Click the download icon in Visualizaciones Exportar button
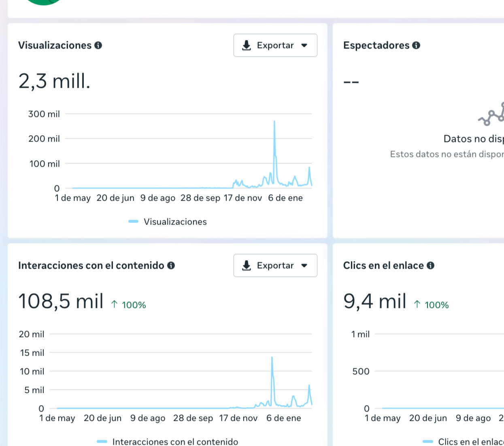 coord(246,45)
